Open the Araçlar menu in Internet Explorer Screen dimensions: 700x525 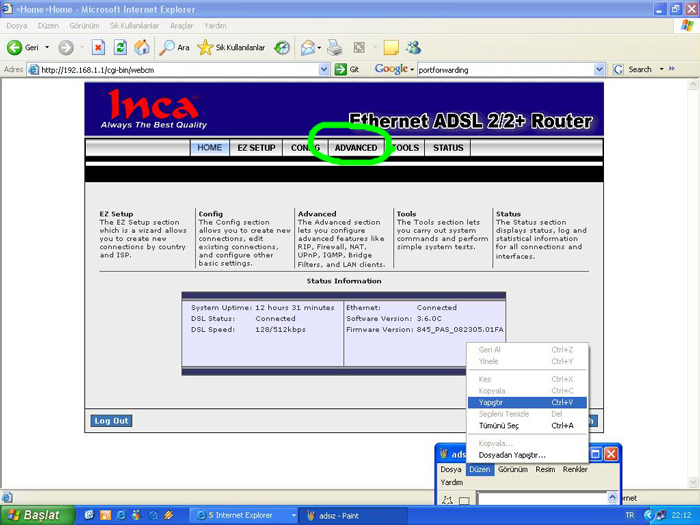[x=181, y=26]
